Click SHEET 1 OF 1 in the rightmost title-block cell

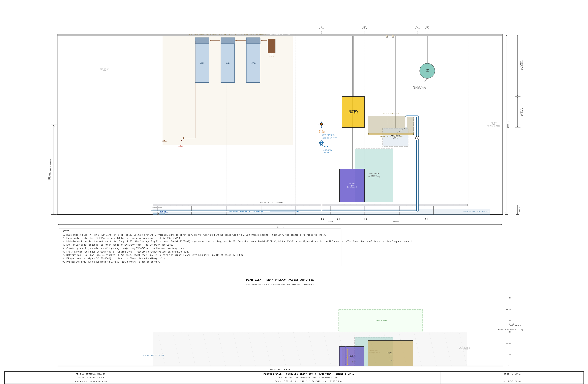[512, 374]
